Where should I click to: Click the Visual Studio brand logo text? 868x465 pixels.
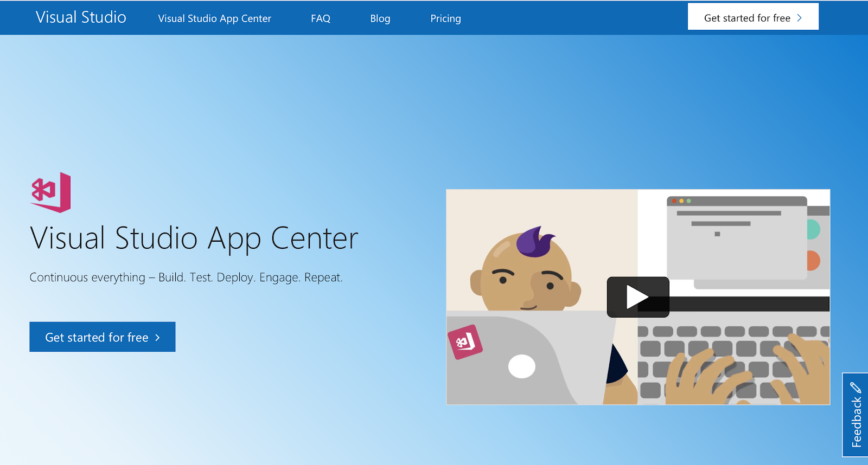click(81, 17)
